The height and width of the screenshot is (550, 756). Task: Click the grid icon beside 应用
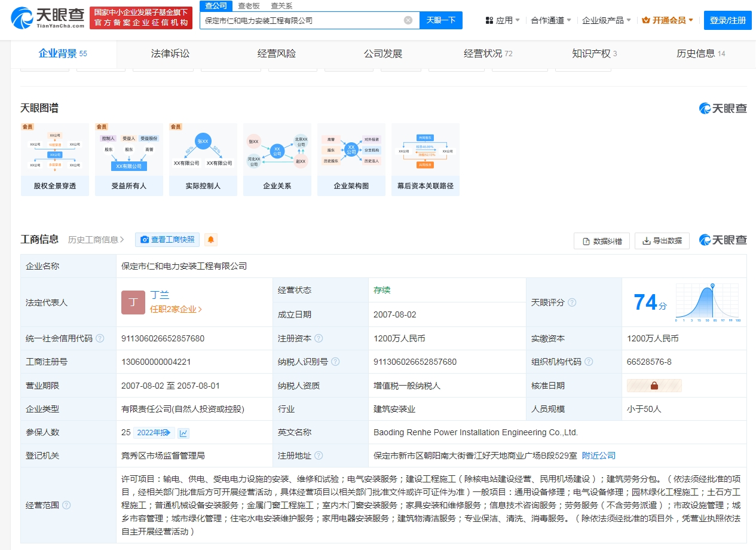(x=489, y=20)
